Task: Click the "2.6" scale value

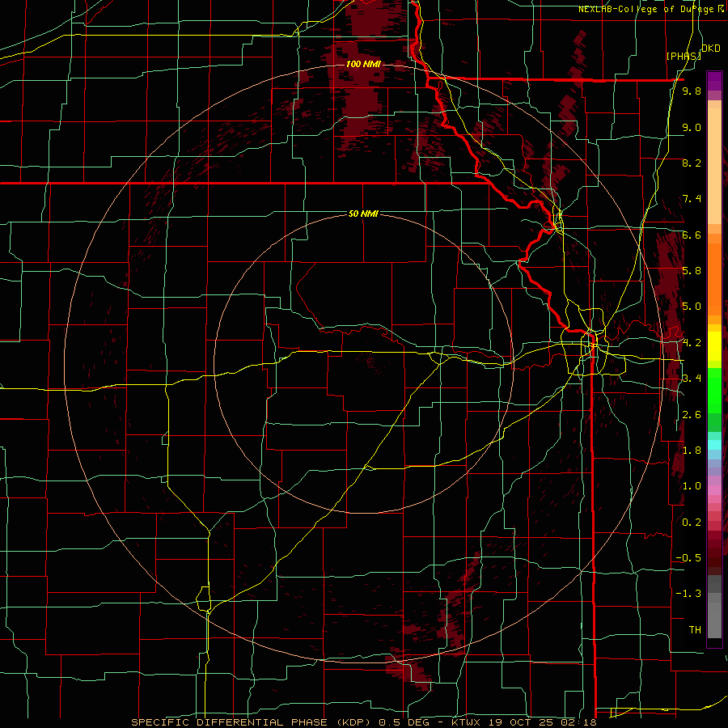Action: coord(692,415)
